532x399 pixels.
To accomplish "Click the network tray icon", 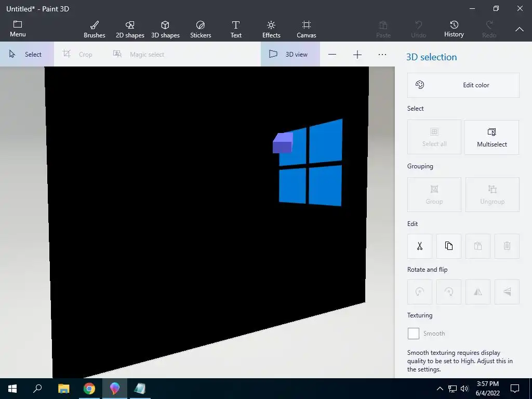I will click(x=453, y=389).
